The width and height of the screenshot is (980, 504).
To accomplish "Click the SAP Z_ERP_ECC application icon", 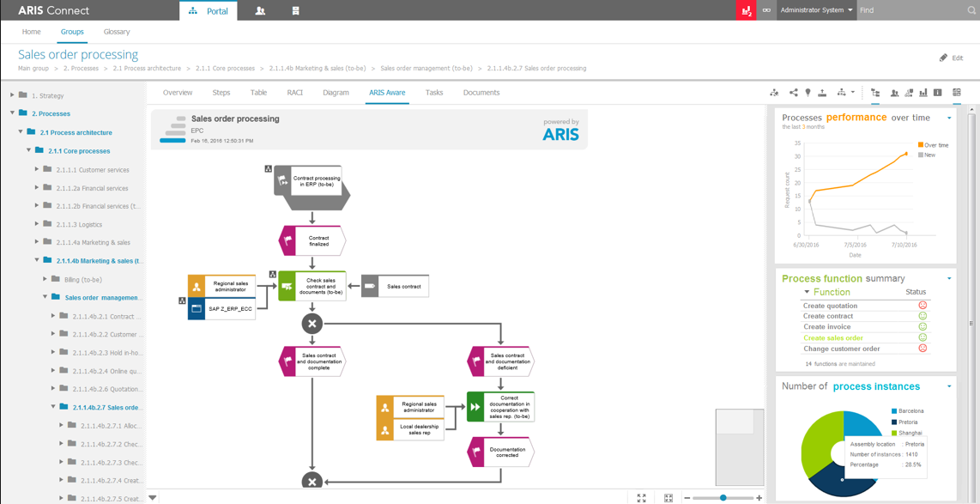I will (x=197, y=308).
